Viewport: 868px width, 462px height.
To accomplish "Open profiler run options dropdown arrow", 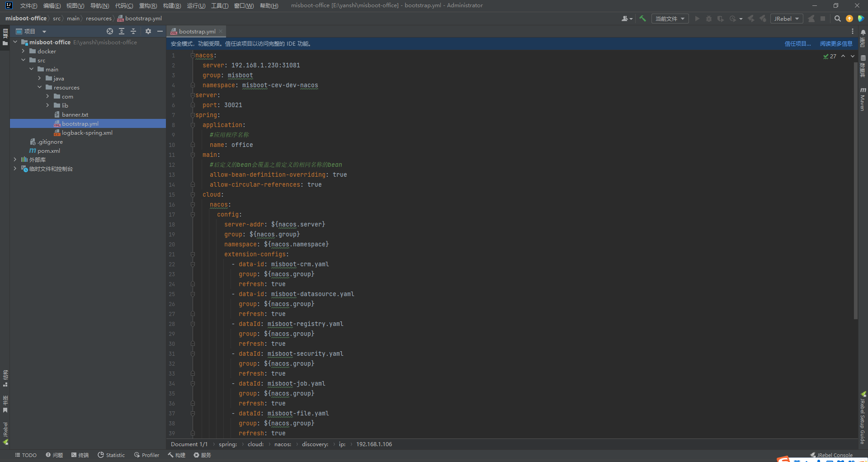I will click(741, 19).
